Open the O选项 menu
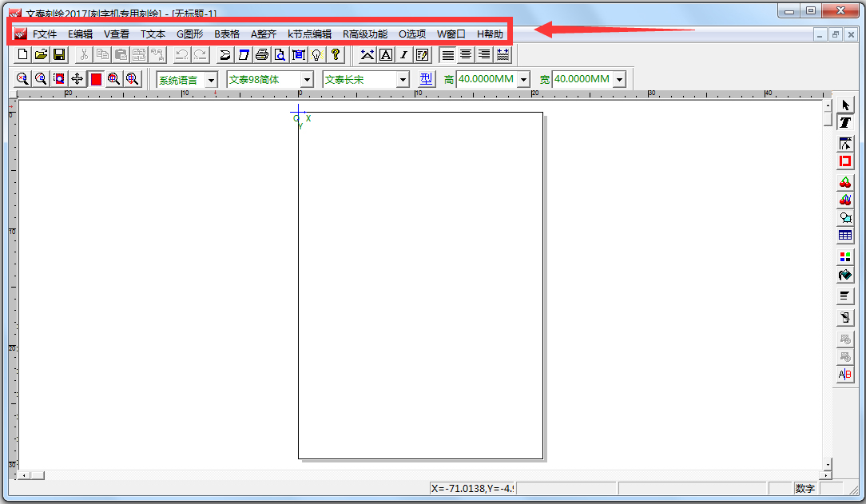The image size is (866, 504). tap(412, 34)
